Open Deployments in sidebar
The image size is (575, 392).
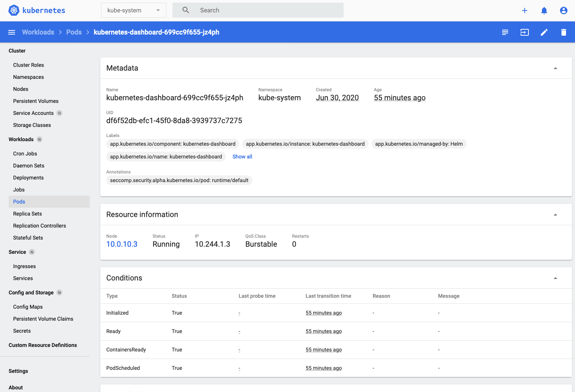(28, 178)
